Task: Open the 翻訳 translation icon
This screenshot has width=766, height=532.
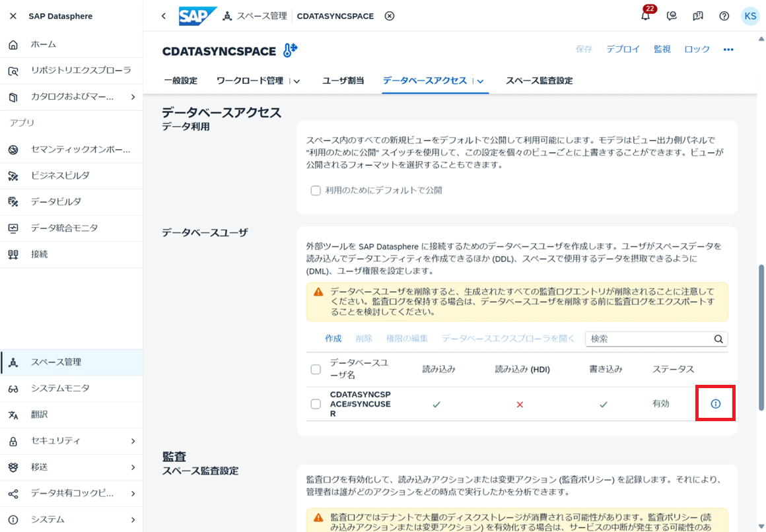Action: click(x=13, y=415)
